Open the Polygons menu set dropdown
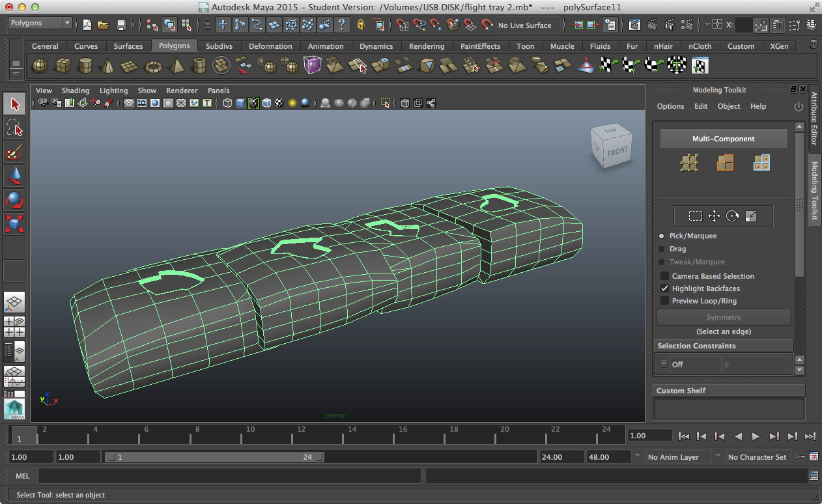This screenshot has width=822, height=504. pyautogui.click(x=40, y=23)
